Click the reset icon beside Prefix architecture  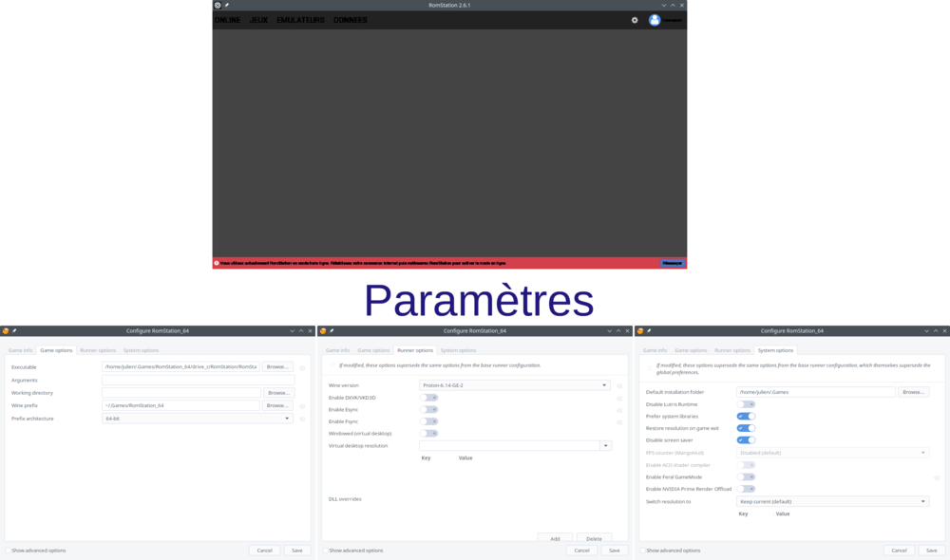tap(302, 419)
